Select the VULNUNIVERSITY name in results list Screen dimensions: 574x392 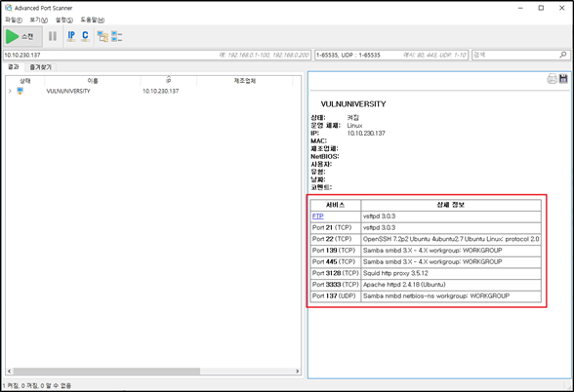click(68, 91)
